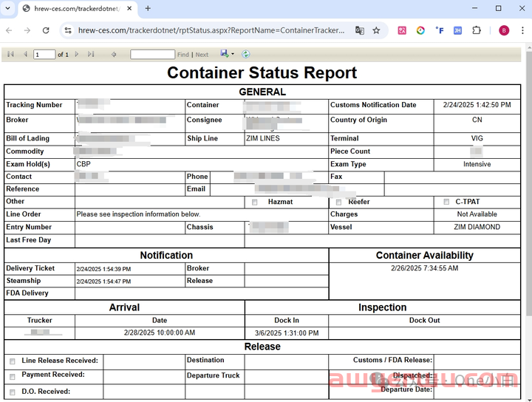Open the Extensions puzzle icon
The image size is (532, 402).
[x=477, y=30]
